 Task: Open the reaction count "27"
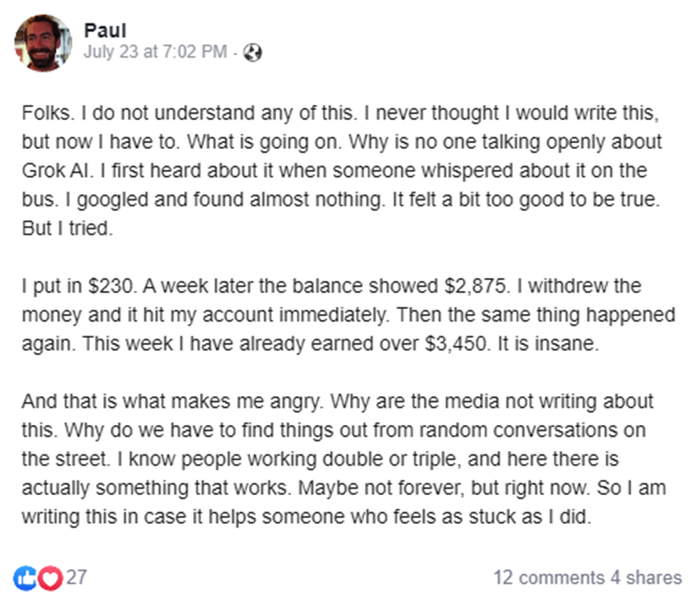click(76, 578)
